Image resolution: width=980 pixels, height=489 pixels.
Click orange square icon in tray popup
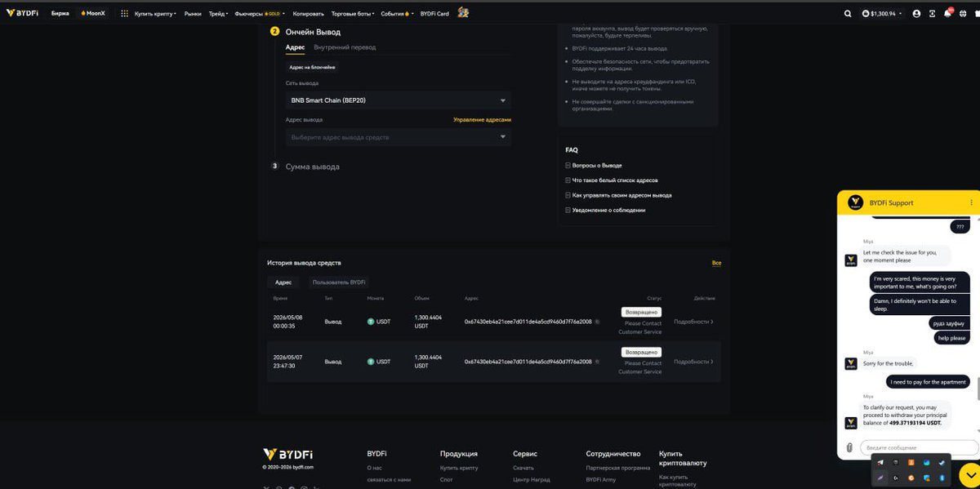coord(911,462)
